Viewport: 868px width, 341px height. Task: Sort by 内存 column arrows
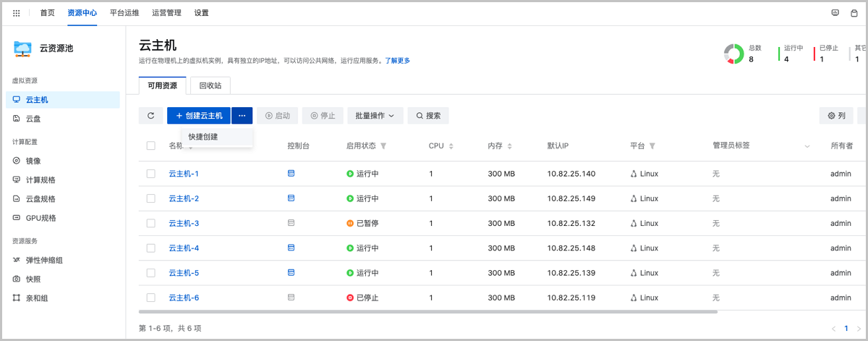click(510, 146)
